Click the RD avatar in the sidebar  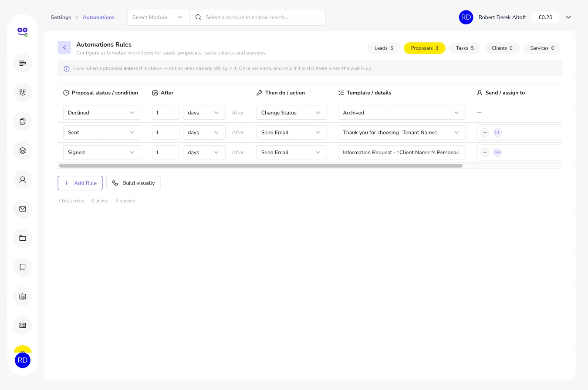click(x=23, y=360)
